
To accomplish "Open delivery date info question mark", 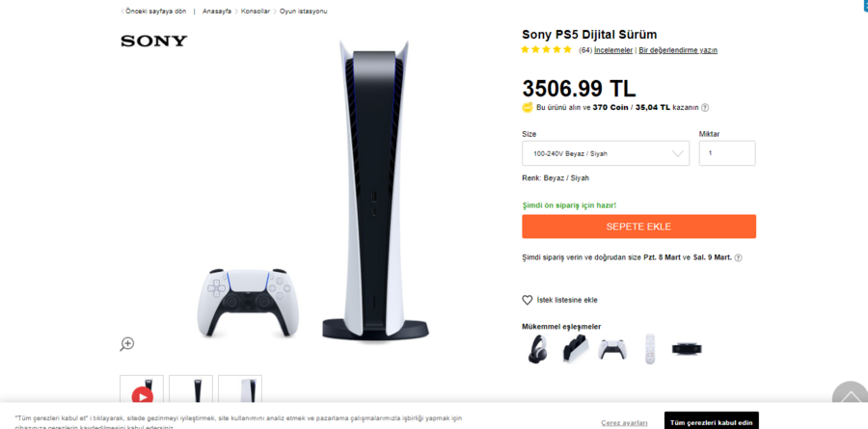I will 738,257.
